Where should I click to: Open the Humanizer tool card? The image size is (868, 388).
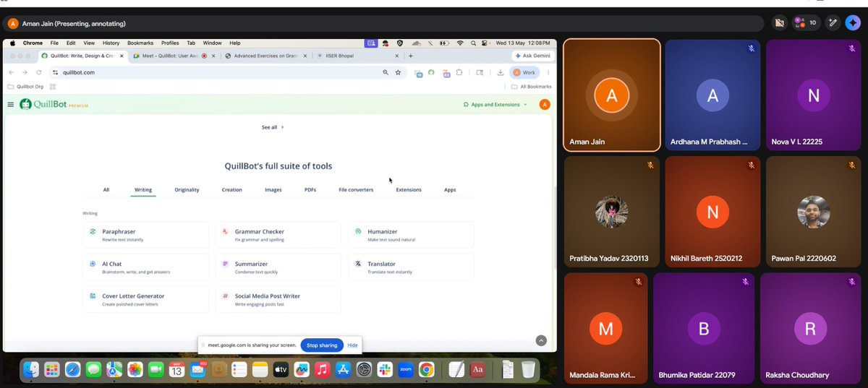[411, 235]
